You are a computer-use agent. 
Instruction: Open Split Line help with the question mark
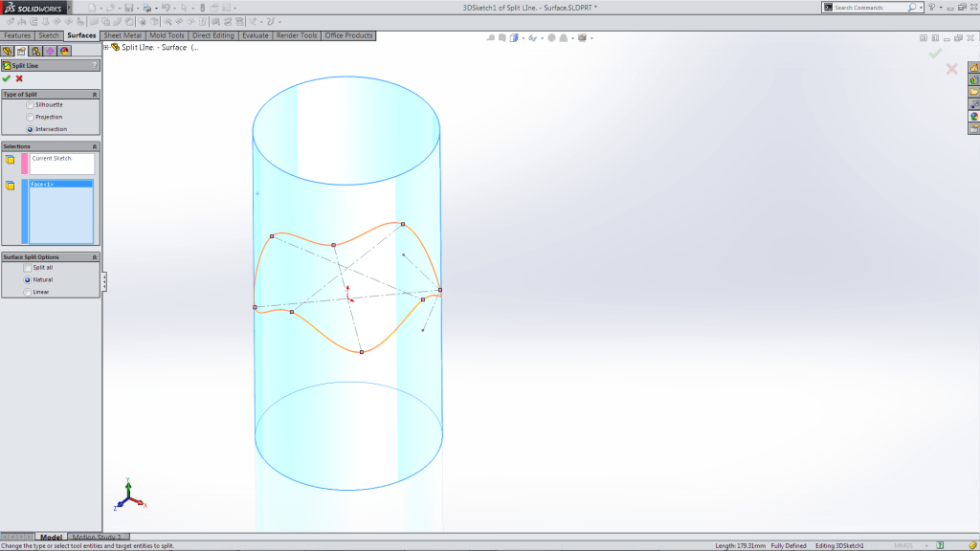[94, 65]
